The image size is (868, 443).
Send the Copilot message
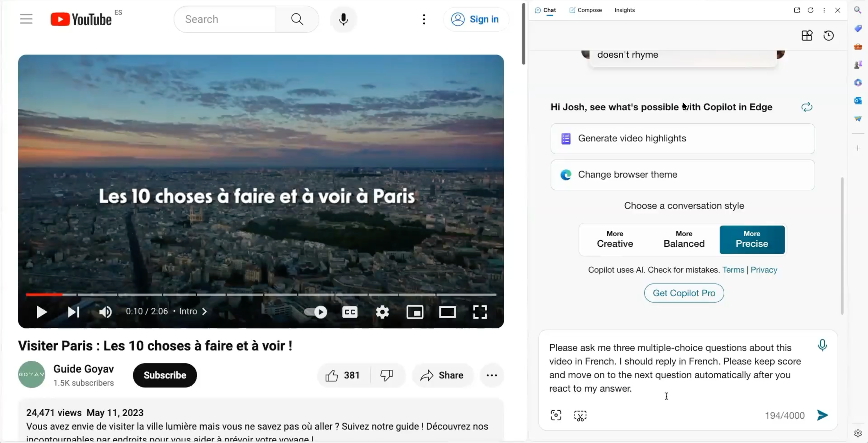tap(822, 415)
